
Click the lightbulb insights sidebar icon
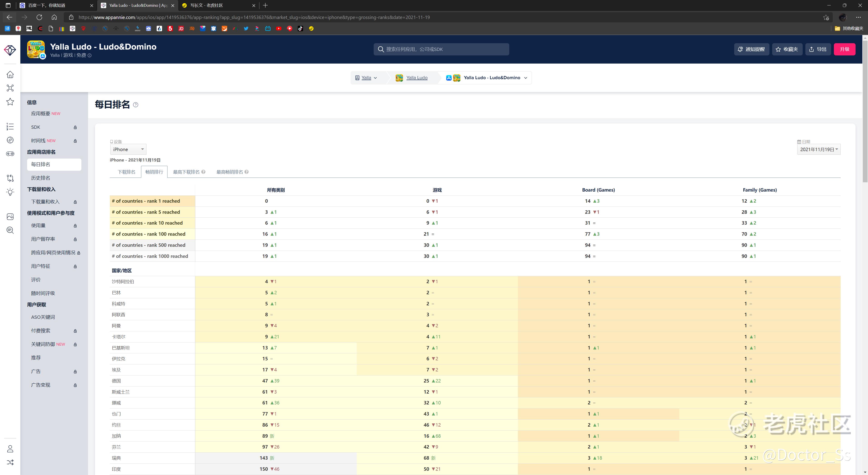click(10, 192)
